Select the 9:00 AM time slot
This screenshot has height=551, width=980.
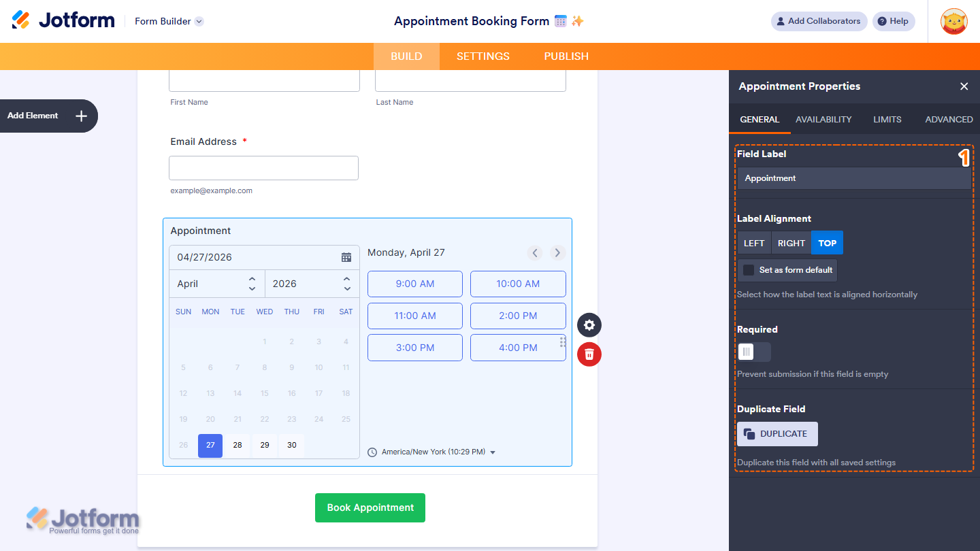[x=414, y=284]
